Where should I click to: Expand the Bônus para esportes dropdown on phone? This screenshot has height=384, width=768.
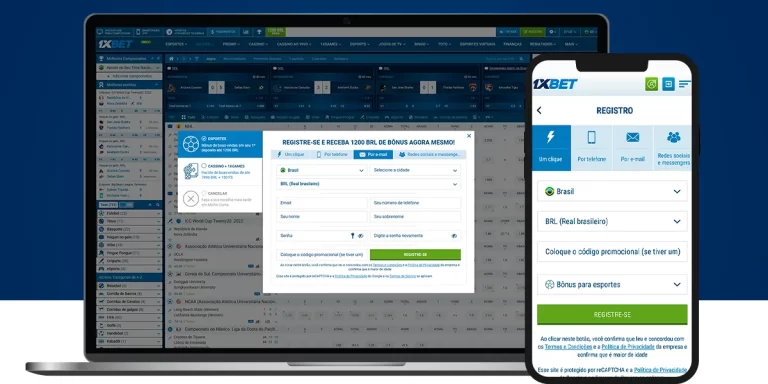(x=612, y=285)
